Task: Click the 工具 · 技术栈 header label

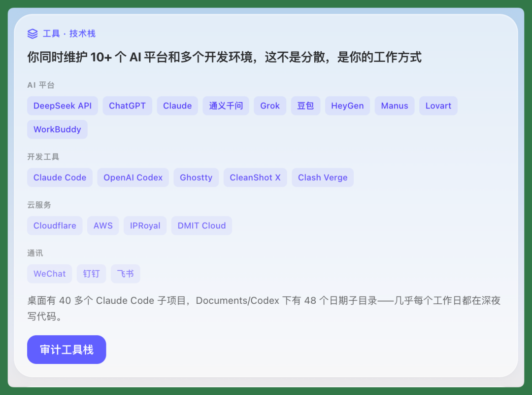Action: (69, 34)
